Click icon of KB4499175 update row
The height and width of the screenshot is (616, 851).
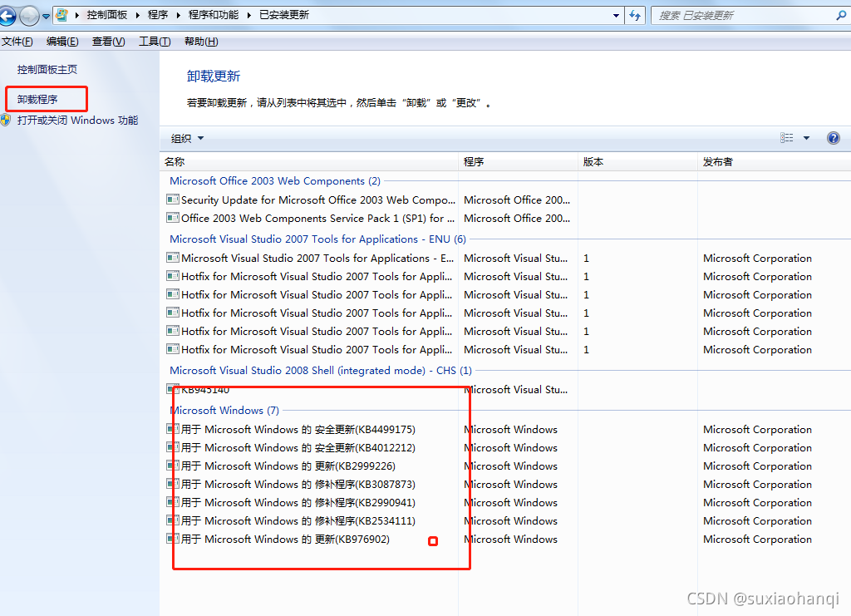[173, 429]
